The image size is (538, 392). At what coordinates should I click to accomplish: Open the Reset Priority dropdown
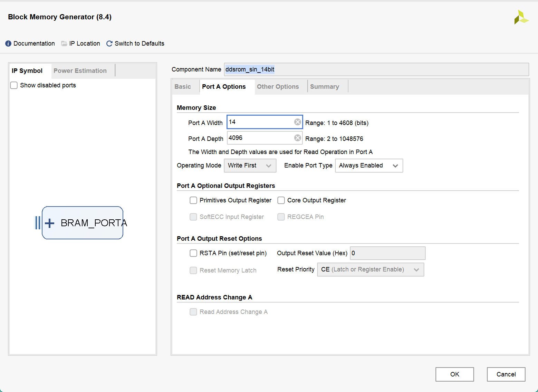click(370, 269)
